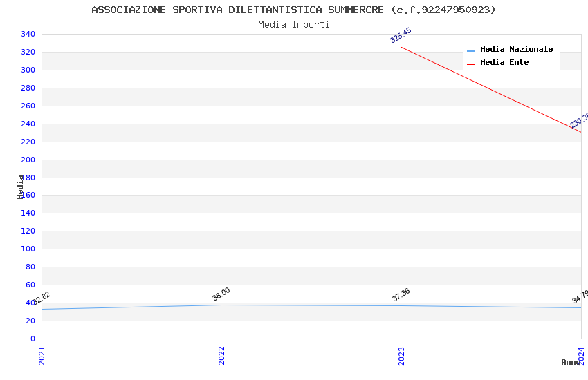The width and height of the screenshot is (588, 380).
Task: Click the red Media Ente line
Action: (491, 90)
